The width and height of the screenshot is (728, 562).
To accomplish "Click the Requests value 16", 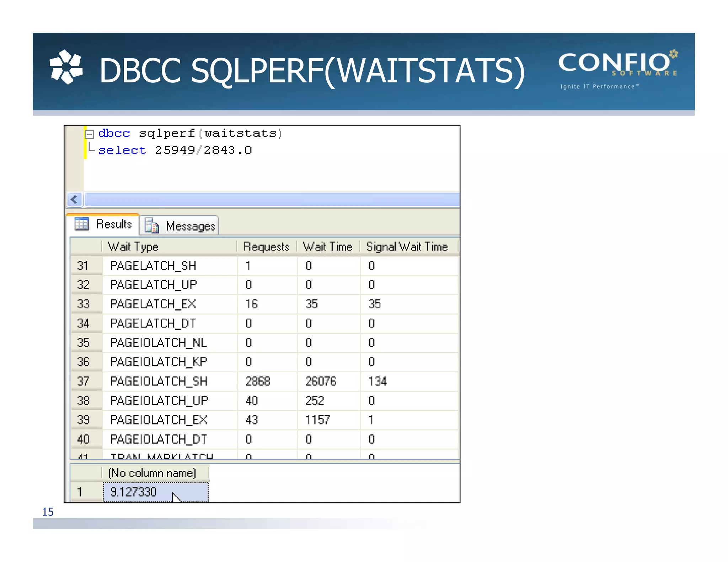I will pos(267,304).
